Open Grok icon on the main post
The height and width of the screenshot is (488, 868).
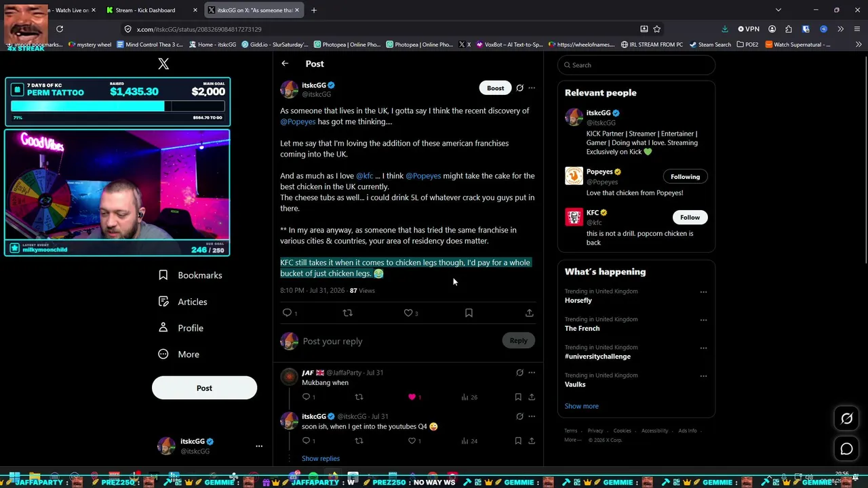pos(519,88)
